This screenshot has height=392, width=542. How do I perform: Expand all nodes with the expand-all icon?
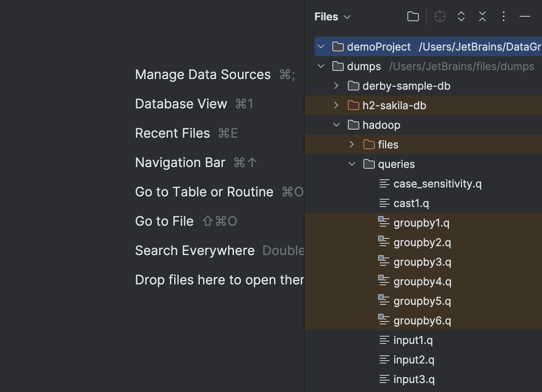461,16
